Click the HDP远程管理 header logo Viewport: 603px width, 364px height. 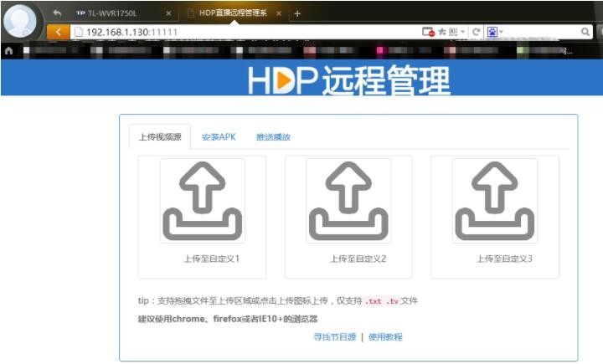(x=348, y=80)
